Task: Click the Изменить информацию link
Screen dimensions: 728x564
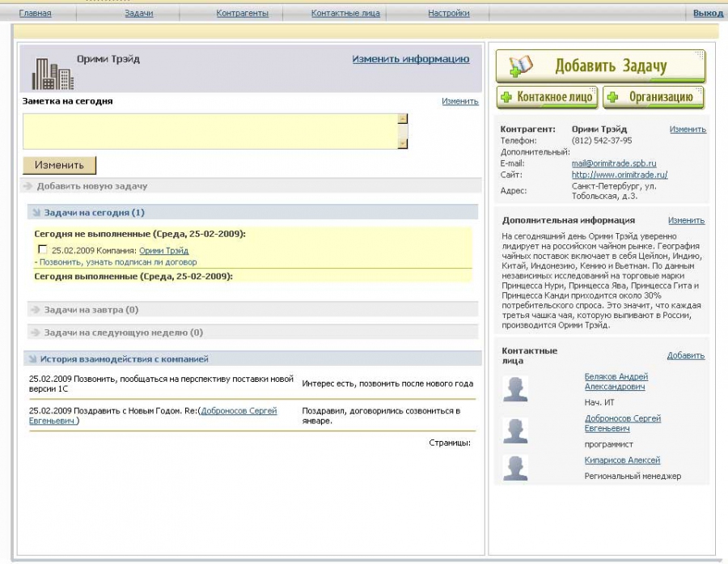Action: coord(410,59)
